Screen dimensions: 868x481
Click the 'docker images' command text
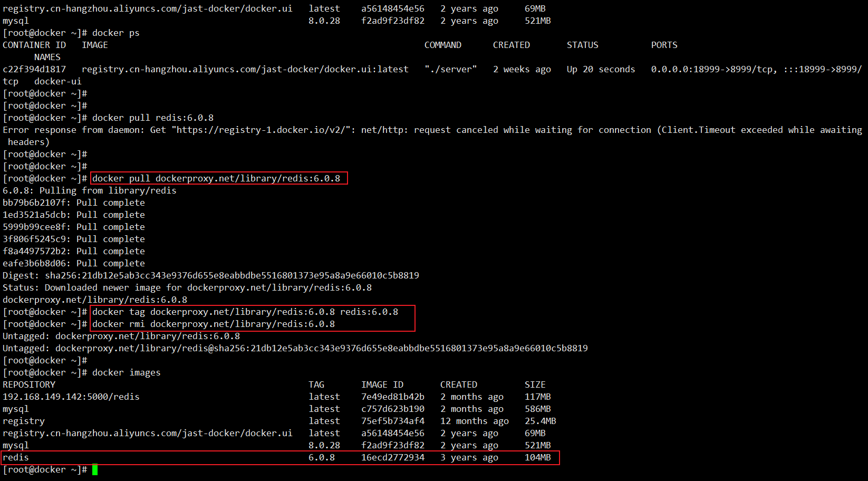[127, 372]
